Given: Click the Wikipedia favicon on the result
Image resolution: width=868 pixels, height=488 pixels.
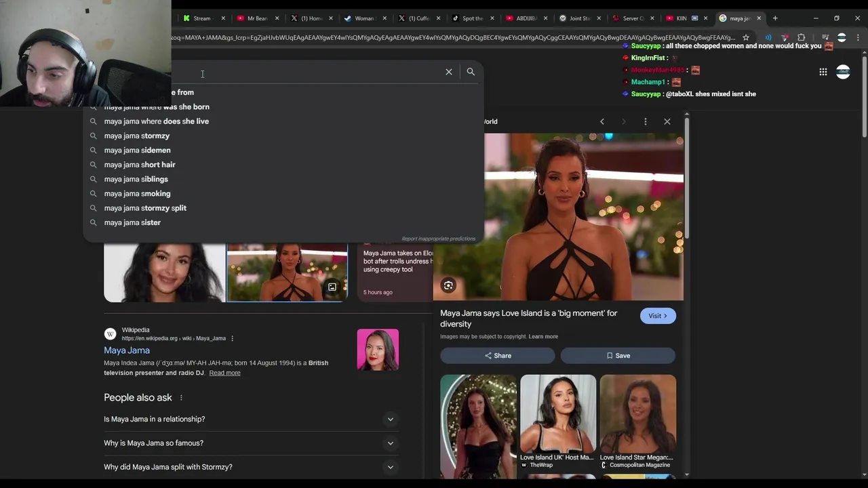Looking at the screenshot, I should [x=110, y=334].
